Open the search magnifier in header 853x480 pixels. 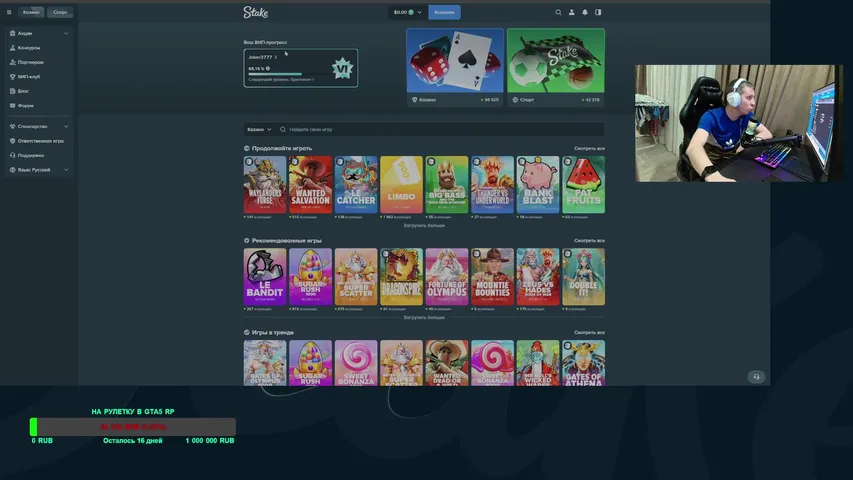tap(558, 12)
